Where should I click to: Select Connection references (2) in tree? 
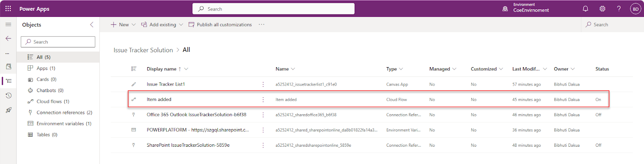coord(58,113)
